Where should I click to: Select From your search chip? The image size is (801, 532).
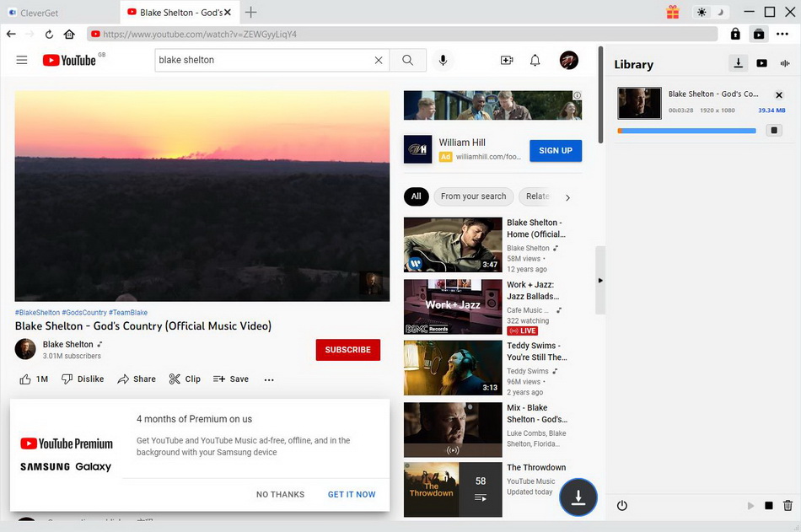tap(474, 196)
